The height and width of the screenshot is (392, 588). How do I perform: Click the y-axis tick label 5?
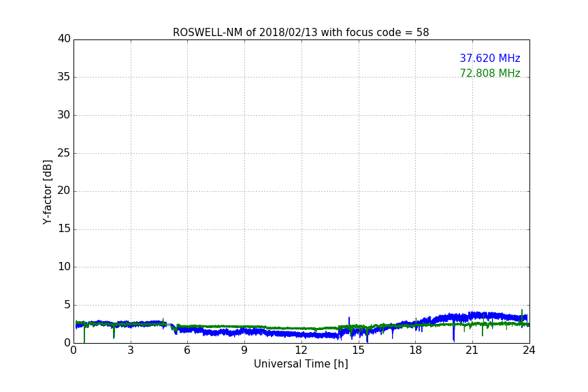coord(67,305)
